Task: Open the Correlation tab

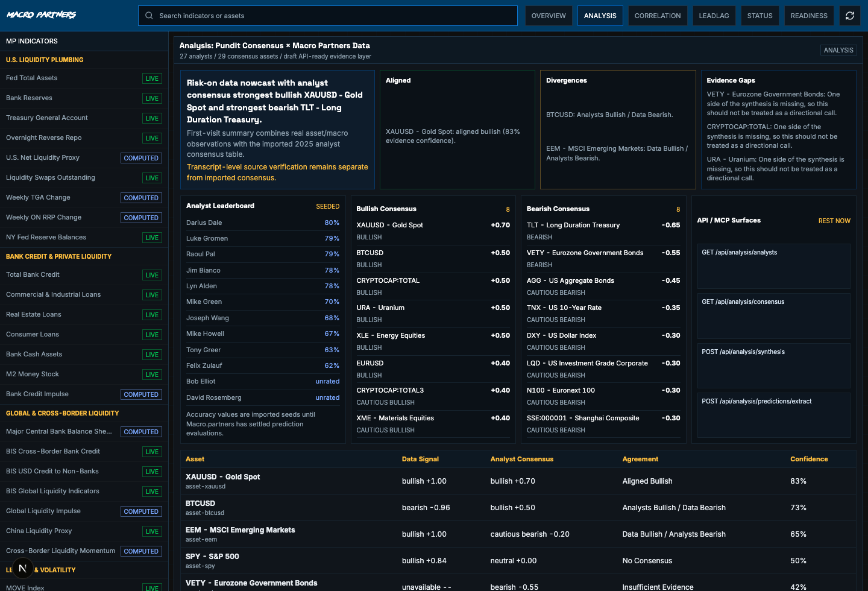Action: pos(658,16)
